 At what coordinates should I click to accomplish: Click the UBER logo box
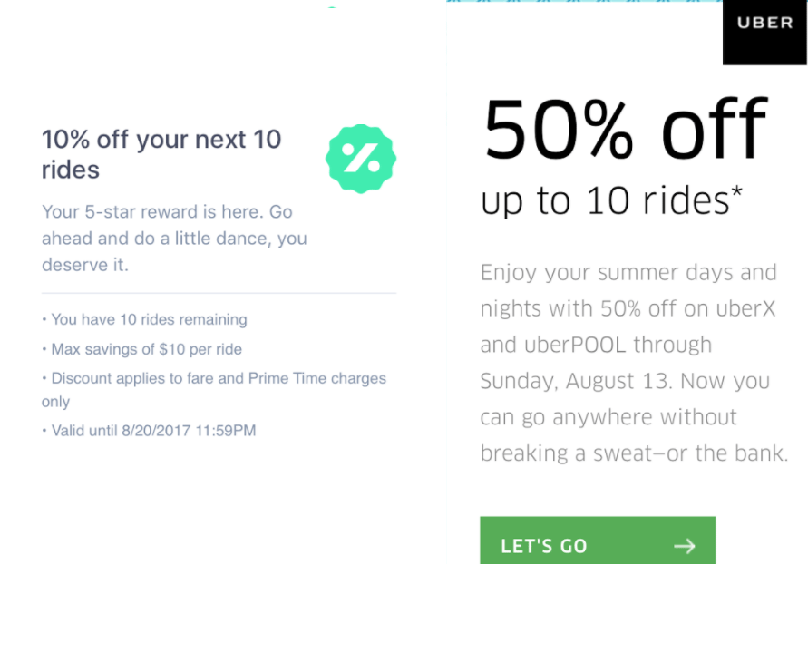point(764,33)
